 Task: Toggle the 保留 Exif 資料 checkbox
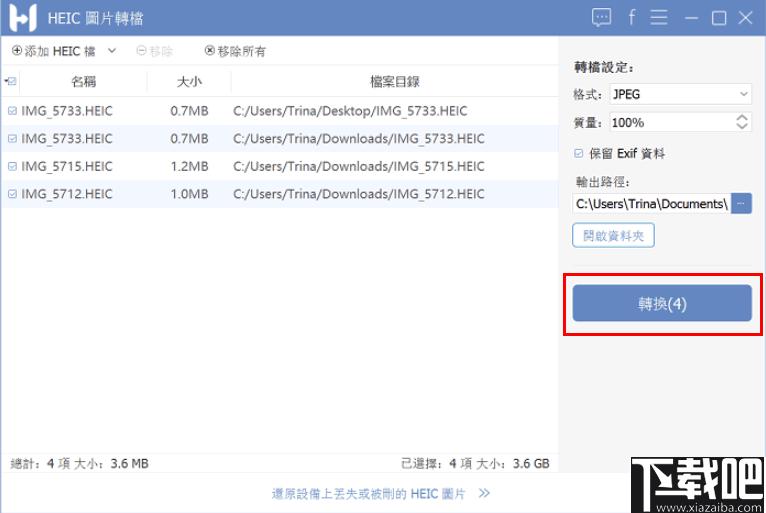[x=579, y=153]
